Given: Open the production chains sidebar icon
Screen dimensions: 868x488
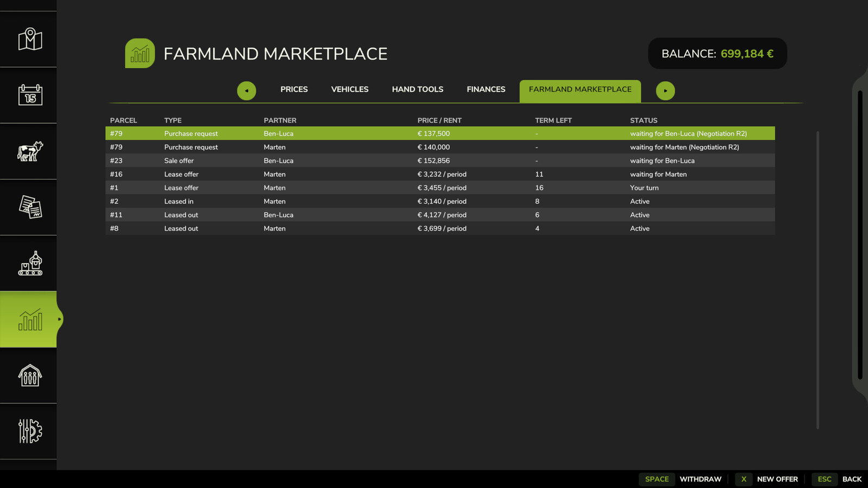Looking at the screenshot, I should pyautogui.click(x=30, y=263).
